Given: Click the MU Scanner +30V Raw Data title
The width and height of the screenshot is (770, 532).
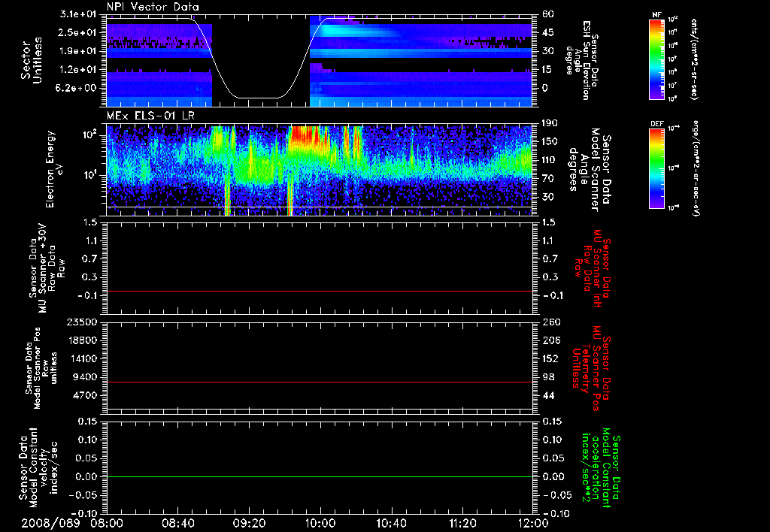Looking at the screenshot, I should coord(47,268).
